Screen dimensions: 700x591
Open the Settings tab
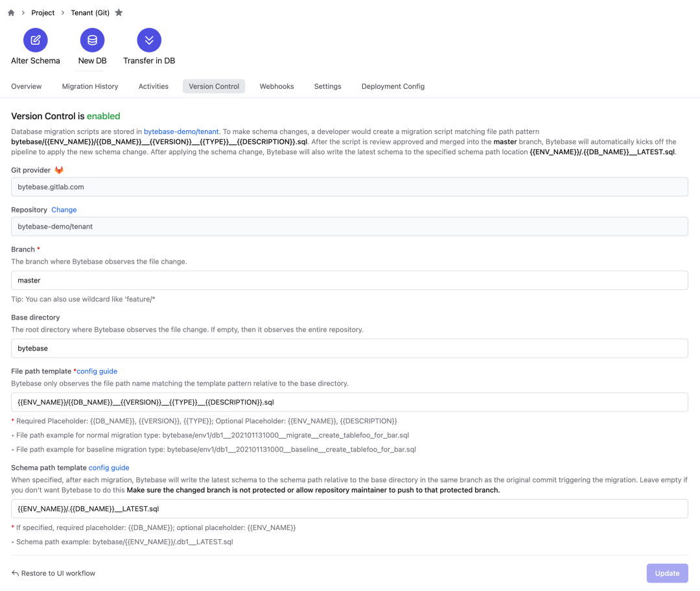pos(328,87)
